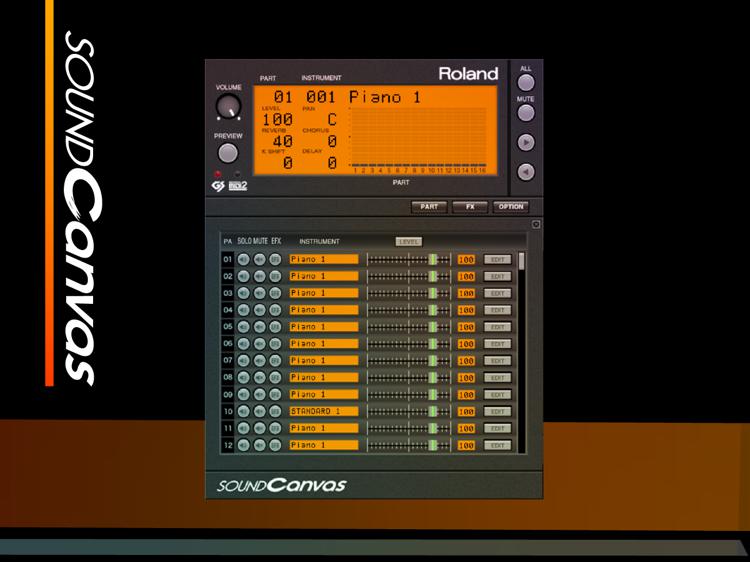
Task: Click the VOLUME knob
Action: pyautogui.click(x=228, y=107)
